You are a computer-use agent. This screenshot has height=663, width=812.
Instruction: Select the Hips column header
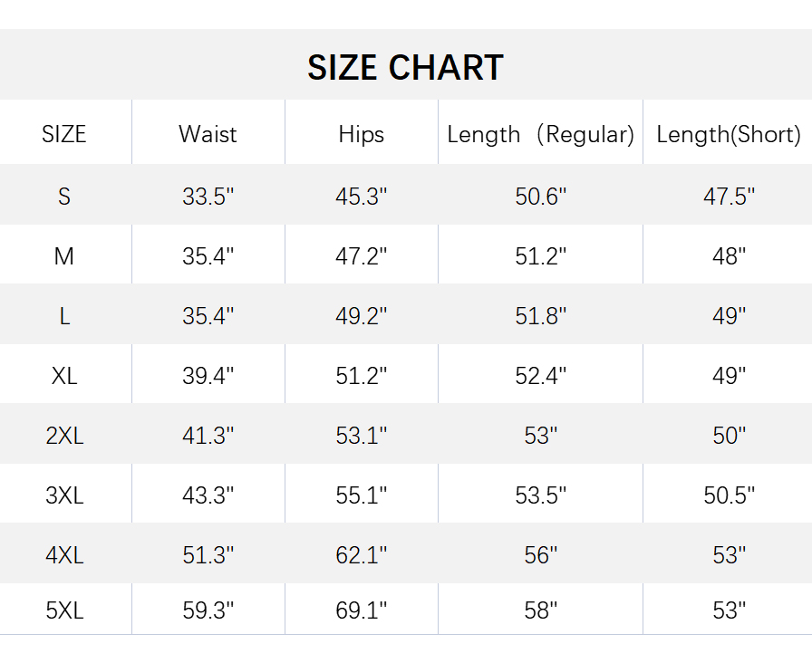(361, 134)
